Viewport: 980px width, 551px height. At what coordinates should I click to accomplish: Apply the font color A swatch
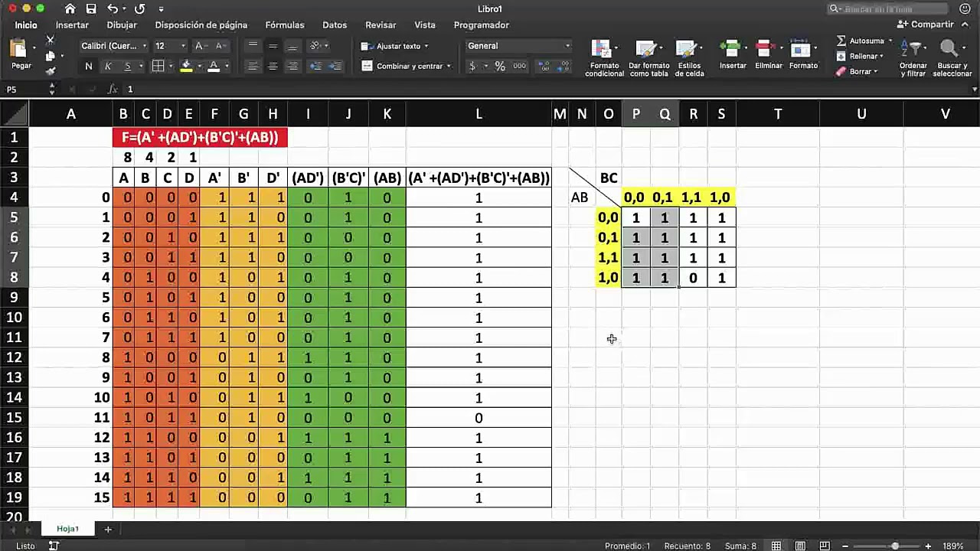[214, 67]
